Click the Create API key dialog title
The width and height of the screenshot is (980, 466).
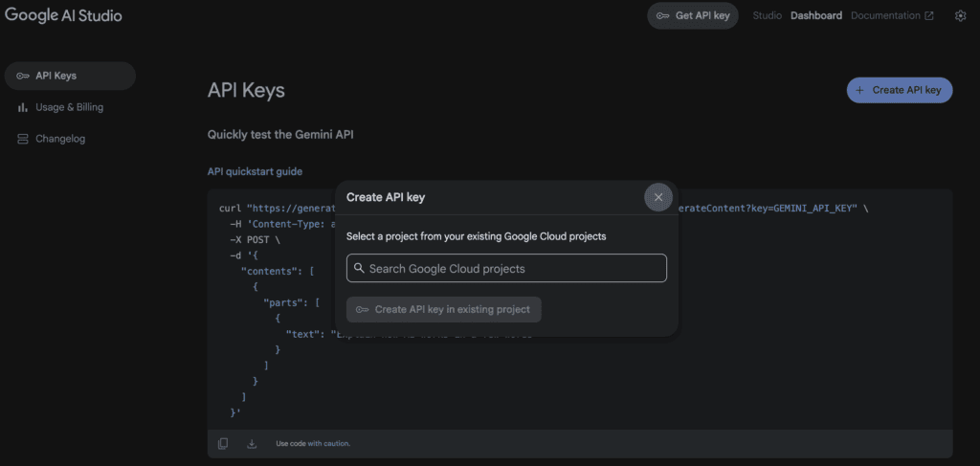[x=386, y=197]
